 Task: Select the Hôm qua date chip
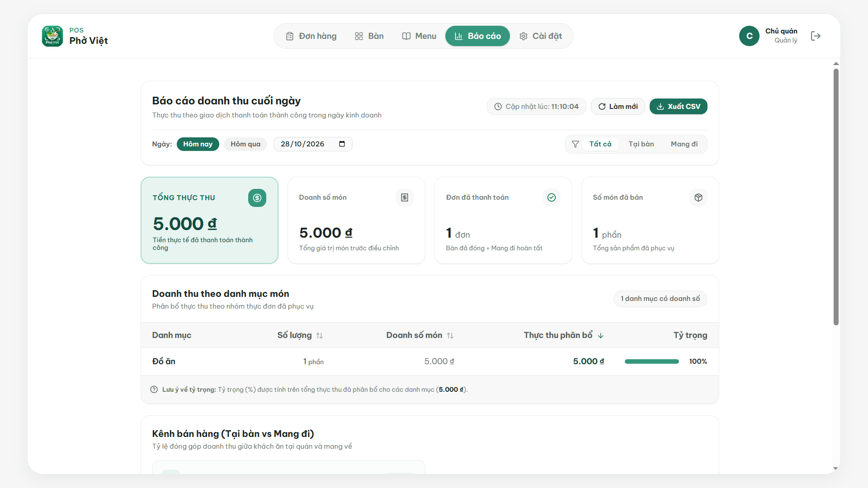245,144
